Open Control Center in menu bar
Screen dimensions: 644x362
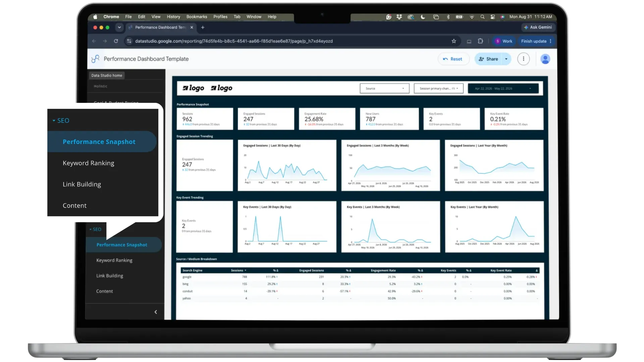click(492, 17)
